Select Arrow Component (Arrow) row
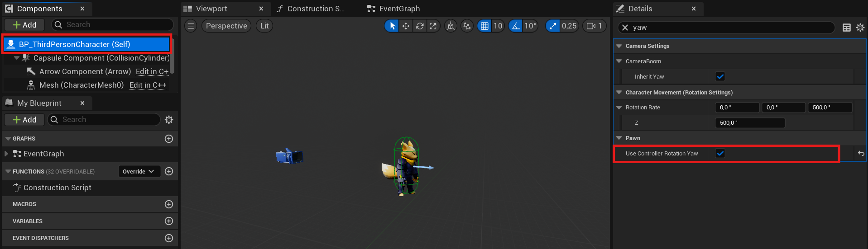Image resolution: width=868 pixels, height=249 pixels. point(85,71)
